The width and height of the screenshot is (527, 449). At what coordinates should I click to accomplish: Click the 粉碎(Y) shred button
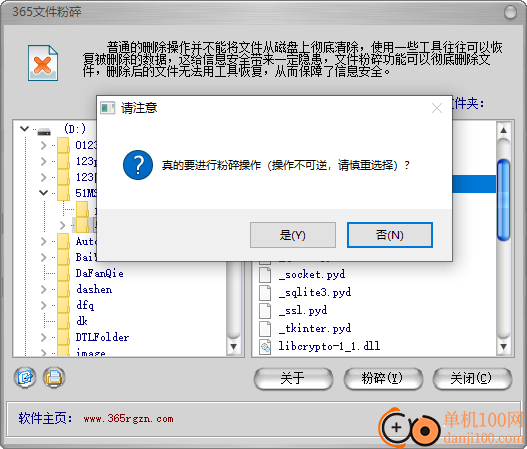[382, 378]
